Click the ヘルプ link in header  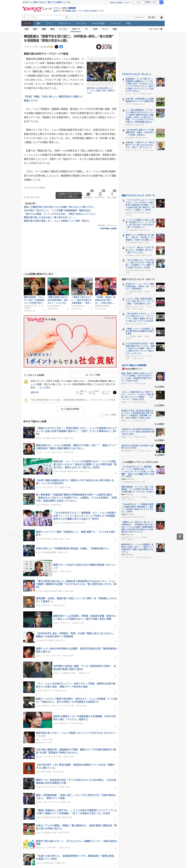click(x=127, y=2)
